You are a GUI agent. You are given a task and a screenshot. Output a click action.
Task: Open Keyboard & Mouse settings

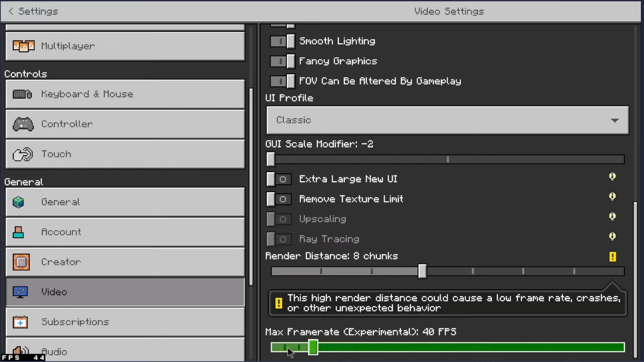[125, 94]
